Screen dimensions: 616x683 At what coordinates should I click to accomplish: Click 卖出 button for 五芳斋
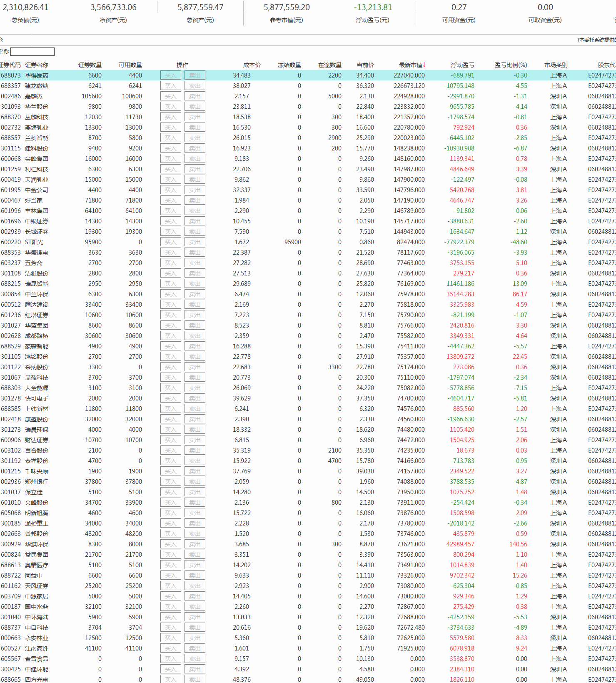[x=195, y=263]
